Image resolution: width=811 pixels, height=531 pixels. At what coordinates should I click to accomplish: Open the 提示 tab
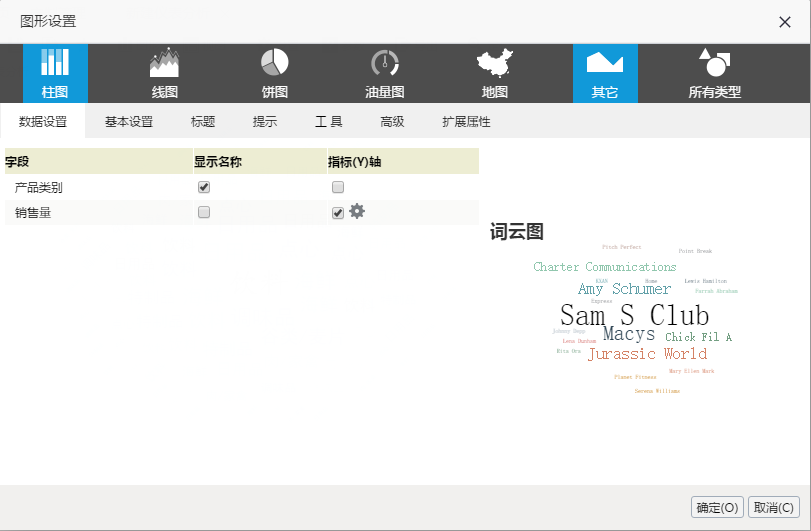pyautogui.click(x=265, y=122)
